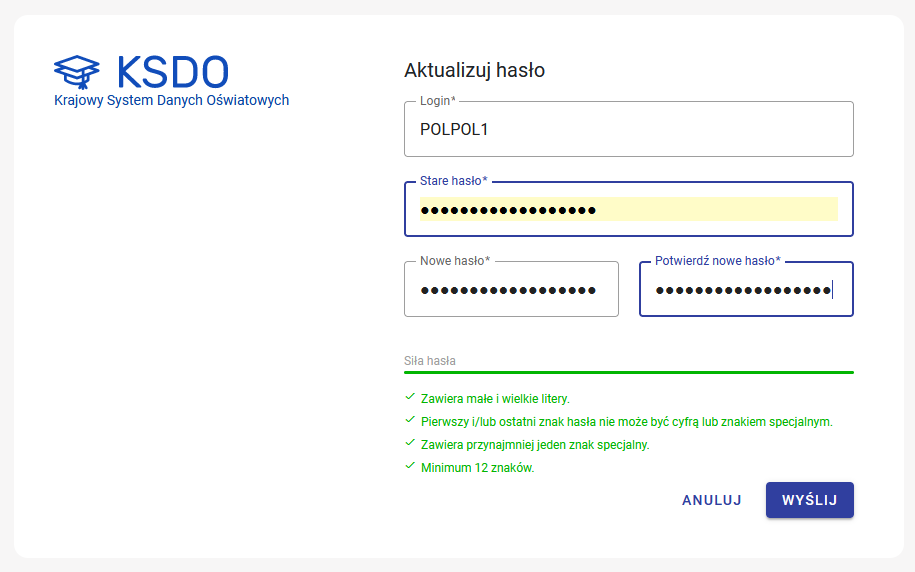Click the 'Potwierdź nowe hasło' input field
This screenshot has width=915, height=572.
pos(745,290)
